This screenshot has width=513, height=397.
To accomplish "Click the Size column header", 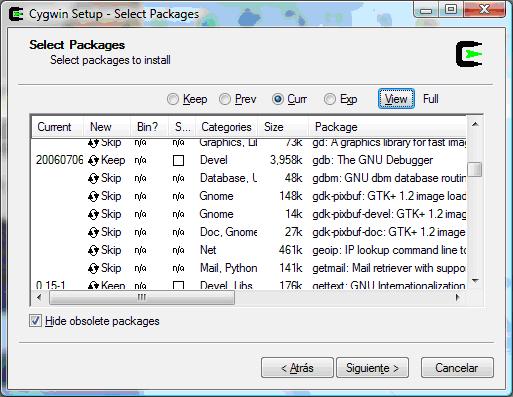I will (x=283, y=127).
